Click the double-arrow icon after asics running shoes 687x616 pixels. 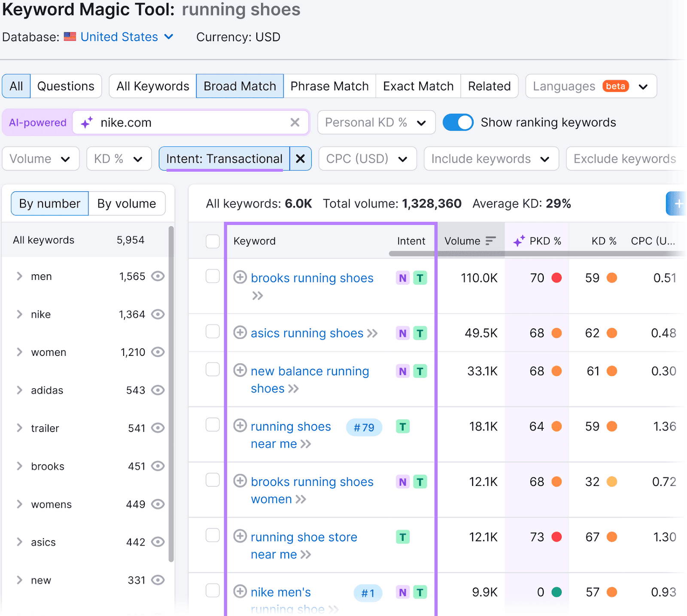tap(373, 333)
